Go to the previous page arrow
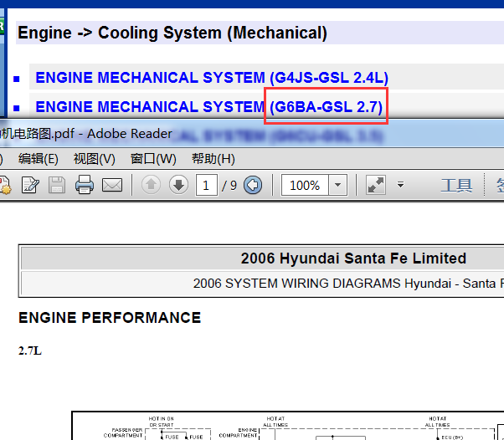Screen dimensions: 504x440 click(151, 185)
